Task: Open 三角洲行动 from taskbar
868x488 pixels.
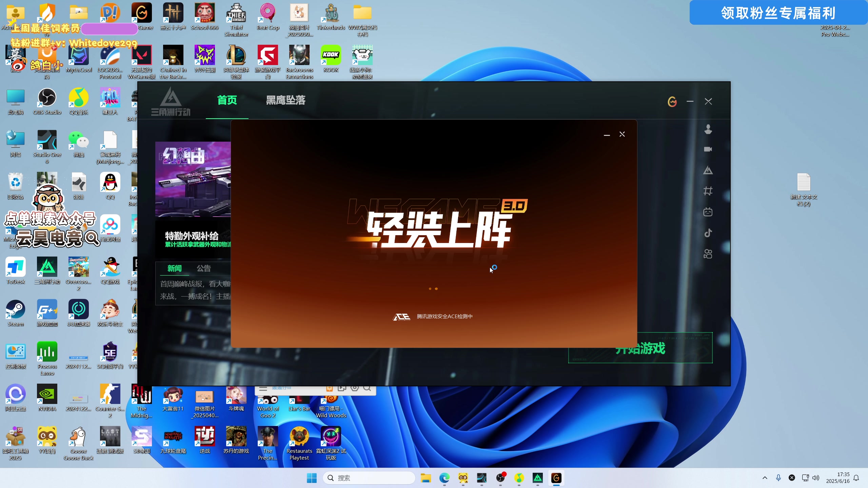Action: pos(537,478)
